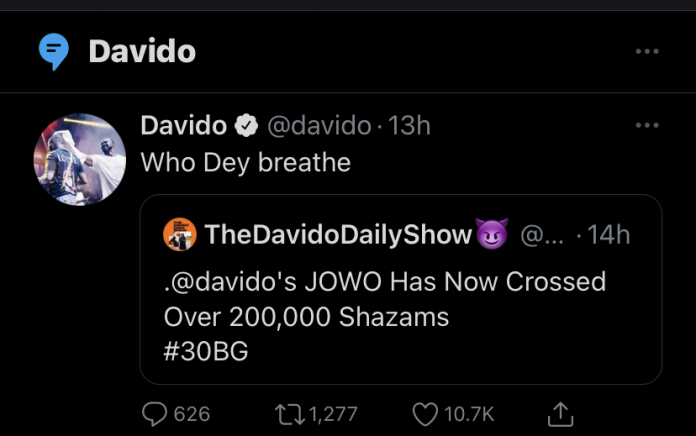
Task: Click TheDavidoDailyShow small avatar icon
Action: pyautogui.click(x=180, y=234)
